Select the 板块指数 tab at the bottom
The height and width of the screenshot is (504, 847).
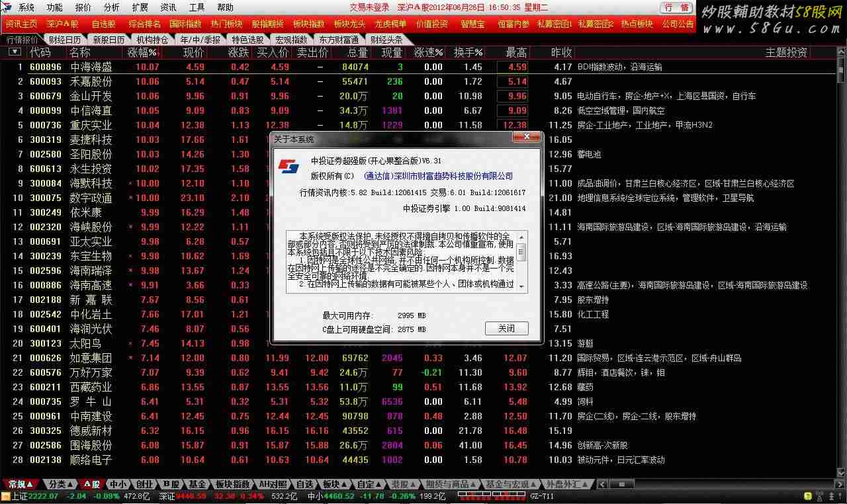[233, 485]
